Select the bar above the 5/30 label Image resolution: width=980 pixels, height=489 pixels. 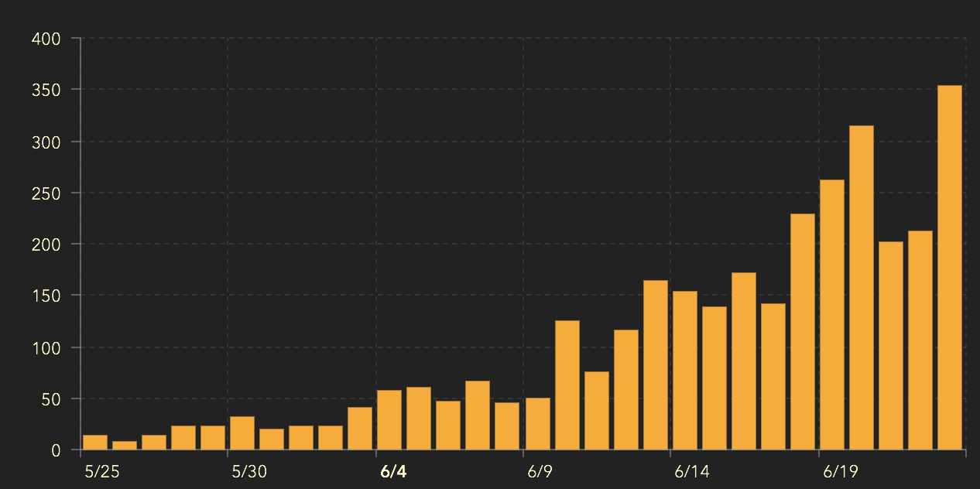point(242,433)
